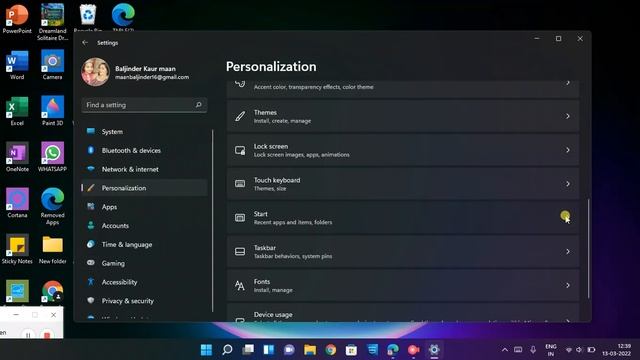Open Accessibility settings category
This screenshot has width=640, height=360.
(144, 282)
